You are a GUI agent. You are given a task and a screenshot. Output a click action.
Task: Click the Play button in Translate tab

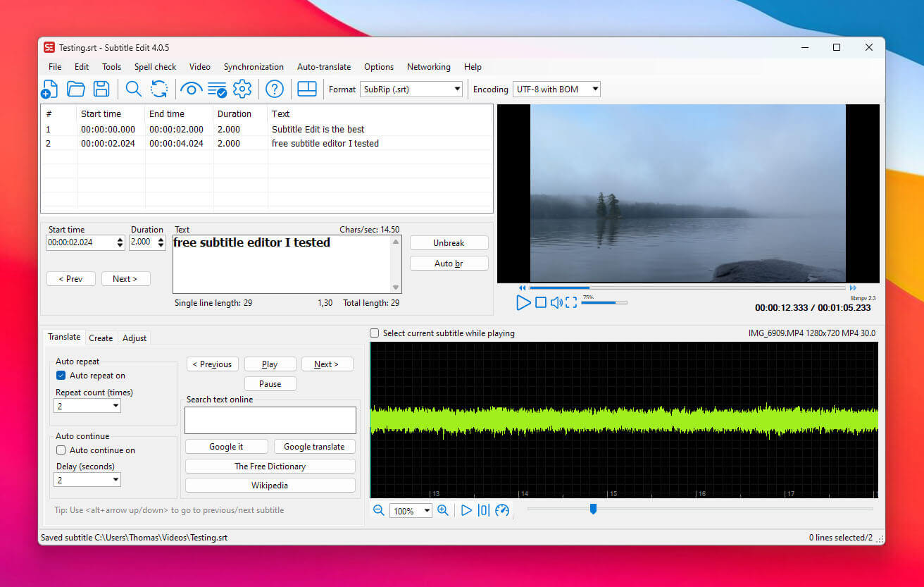(270, 364)
